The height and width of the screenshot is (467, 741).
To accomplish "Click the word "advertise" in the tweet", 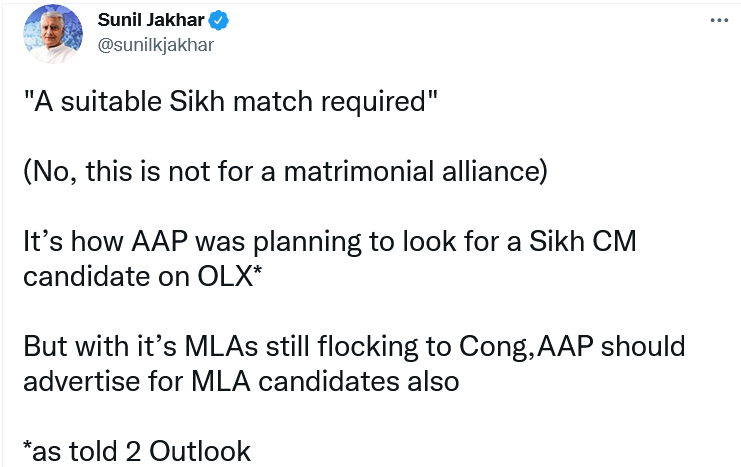I will pyautogui.click(x=81, y=381).
